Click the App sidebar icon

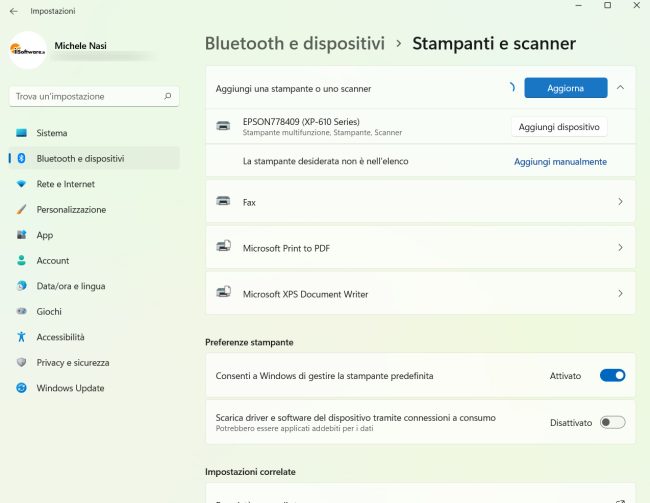click(x=21, y=235)
